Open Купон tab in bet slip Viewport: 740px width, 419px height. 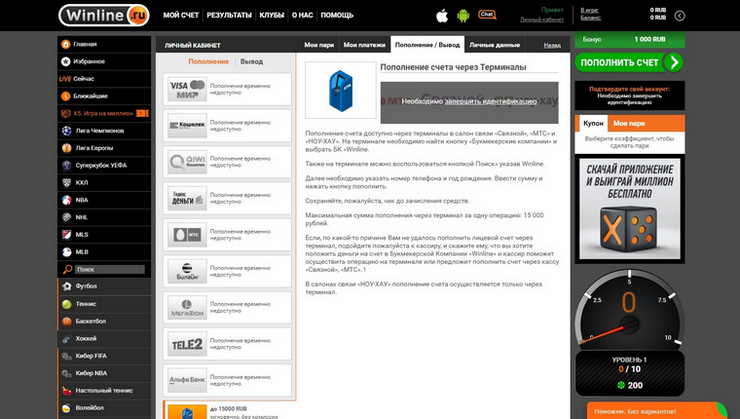pyautogui.click(x=593, y=123)
